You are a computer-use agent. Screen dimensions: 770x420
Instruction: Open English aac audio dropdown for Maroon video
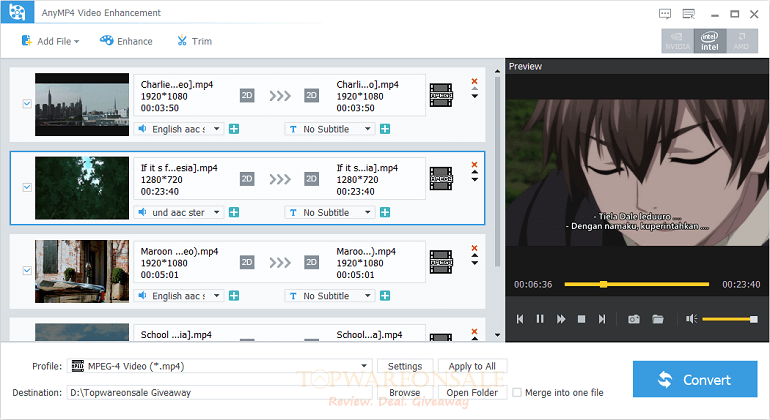coord(179,296)
